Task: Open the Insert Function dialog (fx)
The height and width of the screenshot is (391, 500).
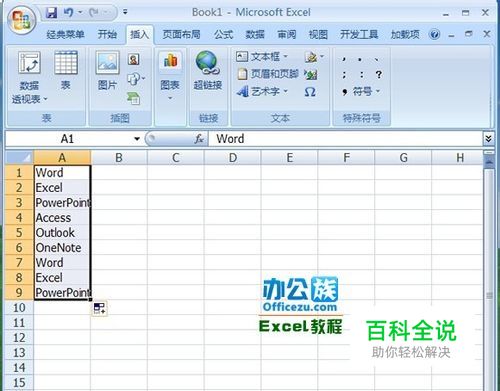Action: pos(199,139)
